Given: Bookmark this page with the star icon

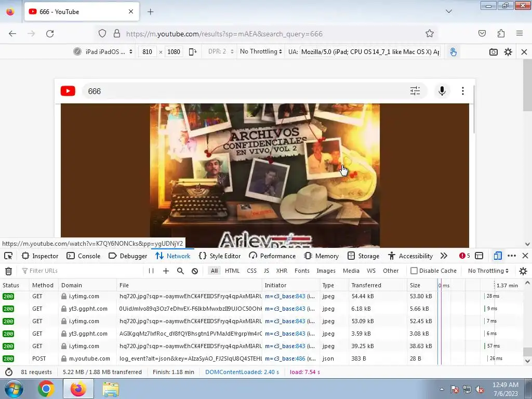Looking at the screenshot, I should click(430, 34).
